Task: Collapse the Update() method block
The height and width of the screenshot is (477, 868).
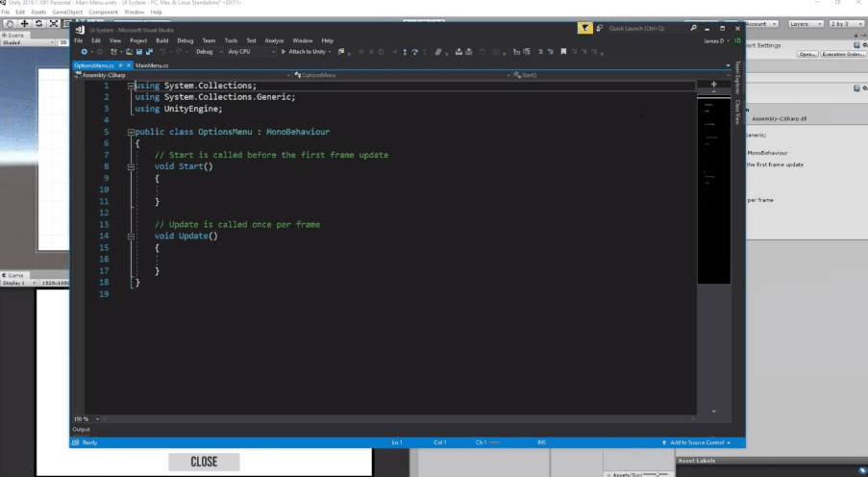Action: click(131, 237)
